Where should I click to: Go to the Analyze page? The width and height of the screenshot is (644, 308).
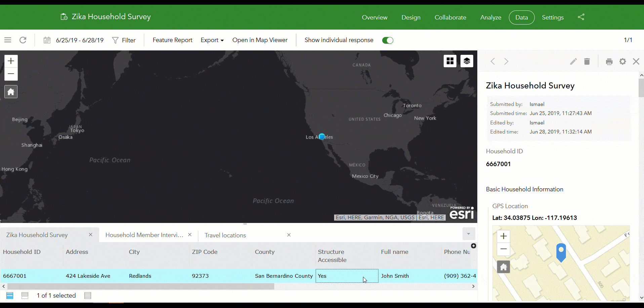click(490, 17)
